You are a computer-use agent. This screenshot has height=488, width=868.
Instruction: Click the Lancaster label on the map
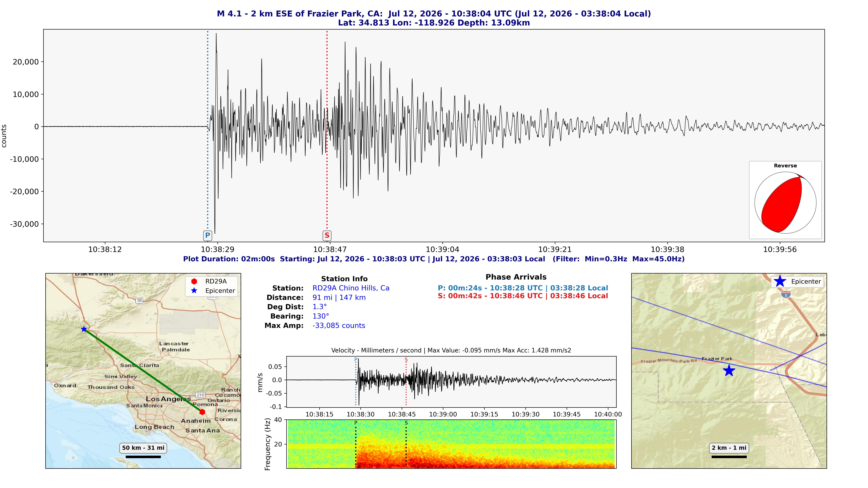pos(174,344)
